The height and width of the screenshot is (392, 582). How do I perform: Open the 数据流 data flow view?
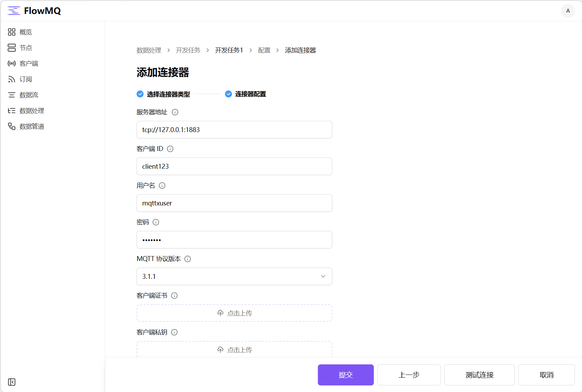click(x=28, y=95)
